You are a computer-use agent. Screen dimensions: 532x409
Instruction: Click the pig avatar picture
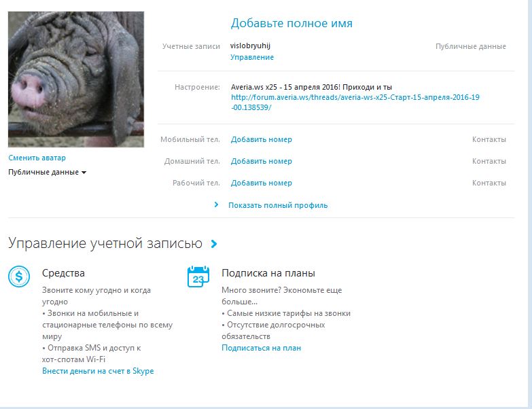(x=76, y=79)
